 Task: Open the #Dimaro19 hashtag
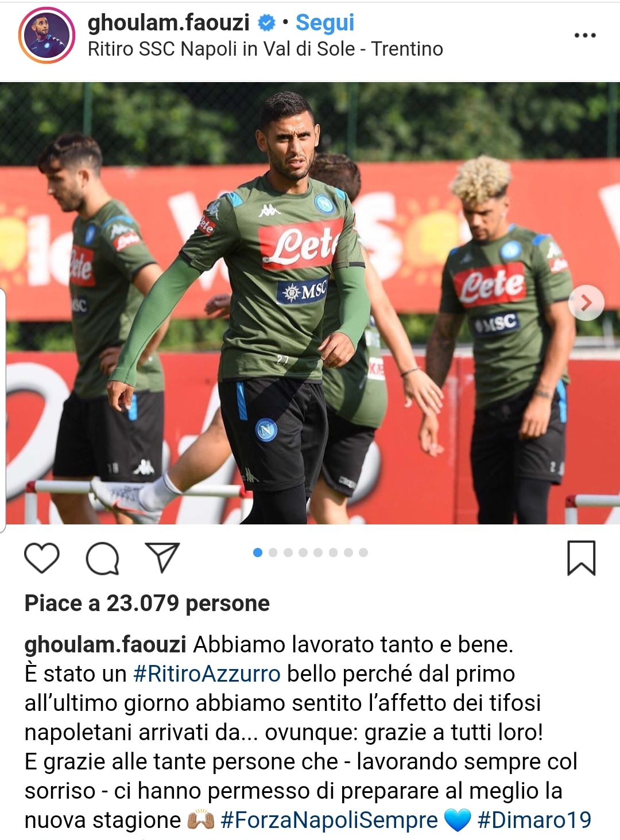tap(534, 820)
